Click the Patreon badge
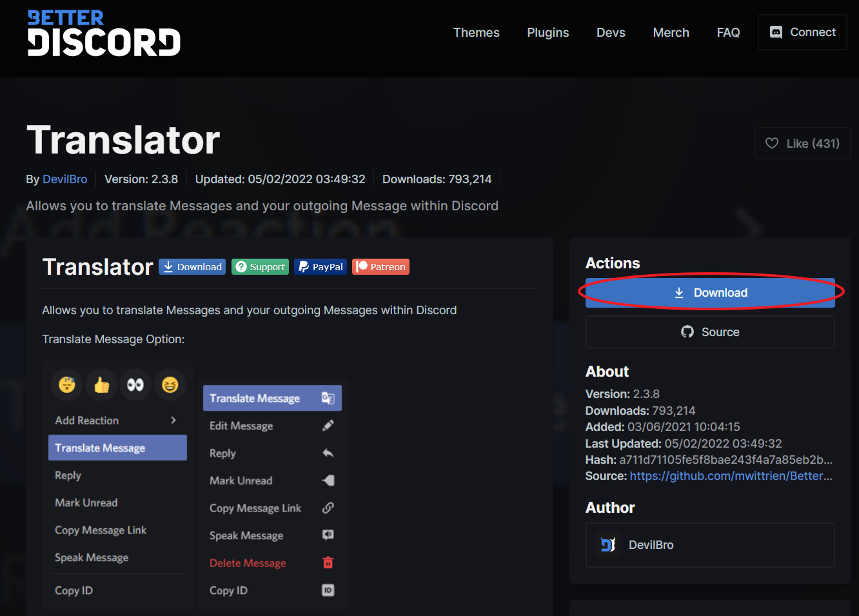Screen dimensions: 859x616 tap(380, 267)
